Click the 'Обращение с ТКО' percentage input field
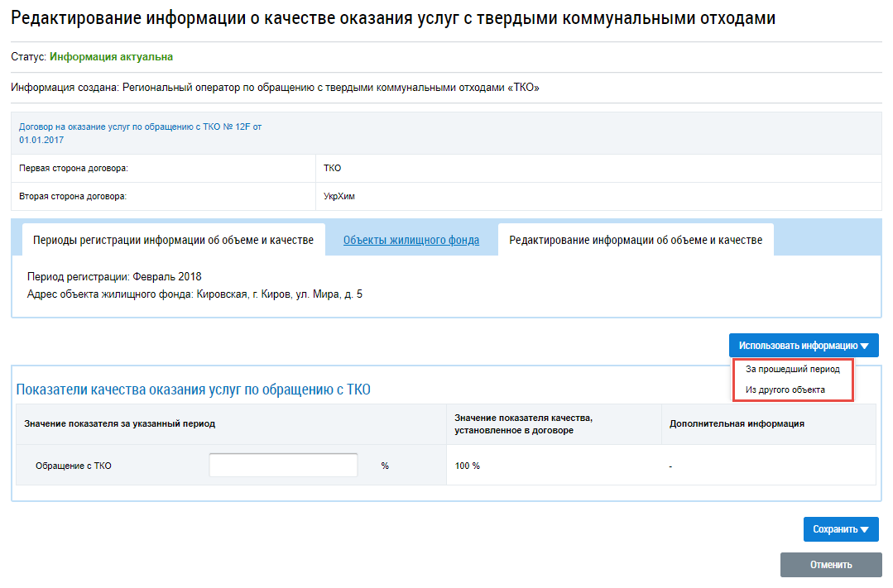This screenshot has width=893, height=588. tap(283, 466)
